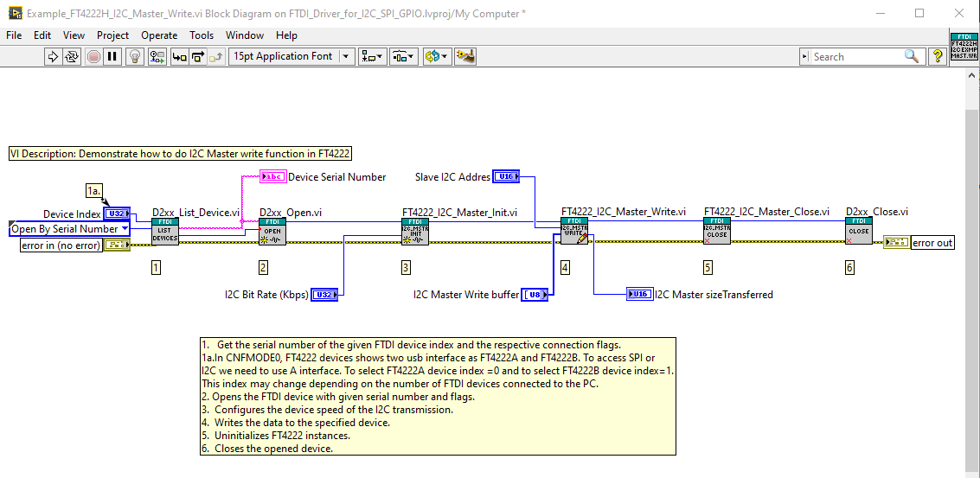Click the Step Into button
Viewport: 980px width, 478px height.
(x=179, y=56)
